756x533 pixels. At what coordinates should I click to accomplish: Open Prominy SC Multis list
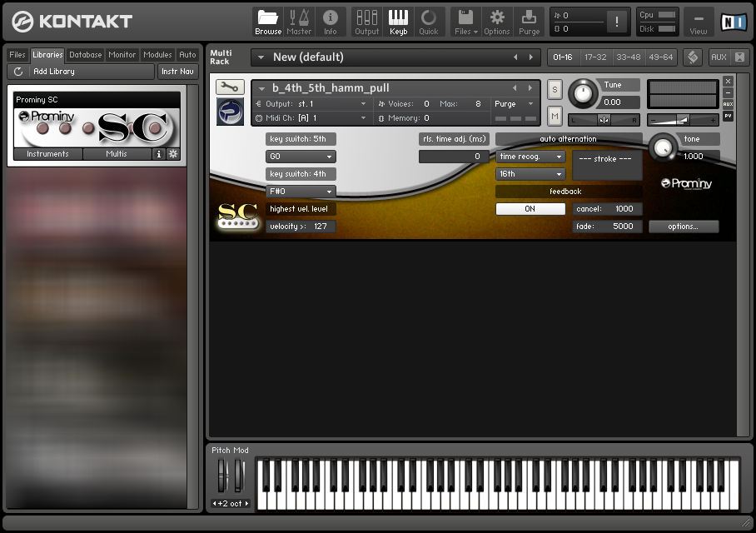click(117, 154)
